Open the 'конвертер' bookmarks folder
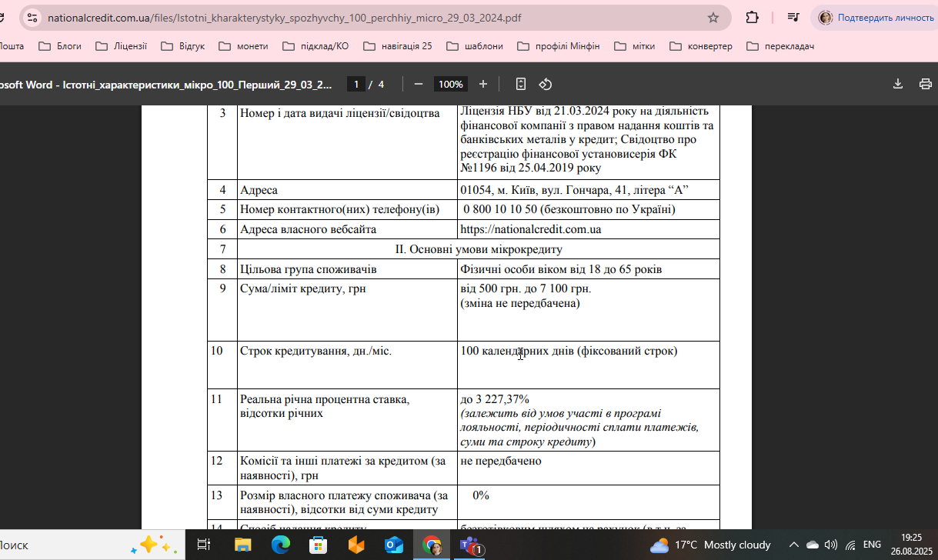This screenshot has height=560, width=938. coord(701,46)
